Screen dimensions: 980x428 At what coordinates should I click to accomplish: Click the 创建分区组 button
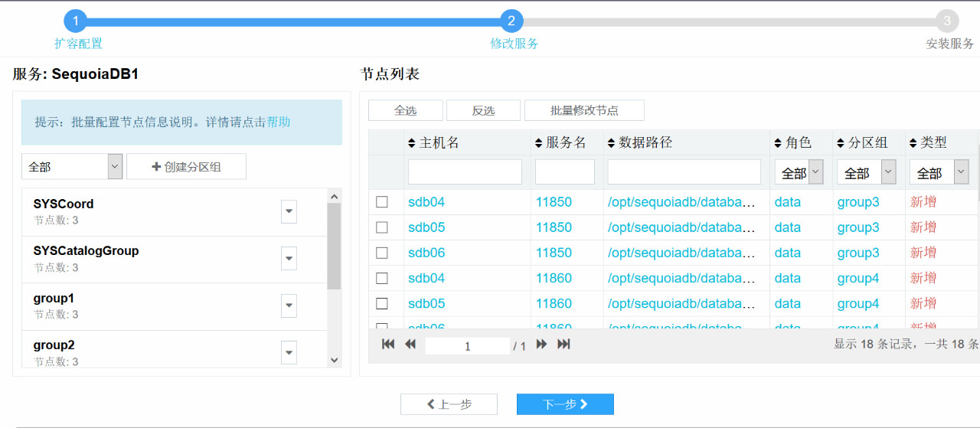pos(186,166)
